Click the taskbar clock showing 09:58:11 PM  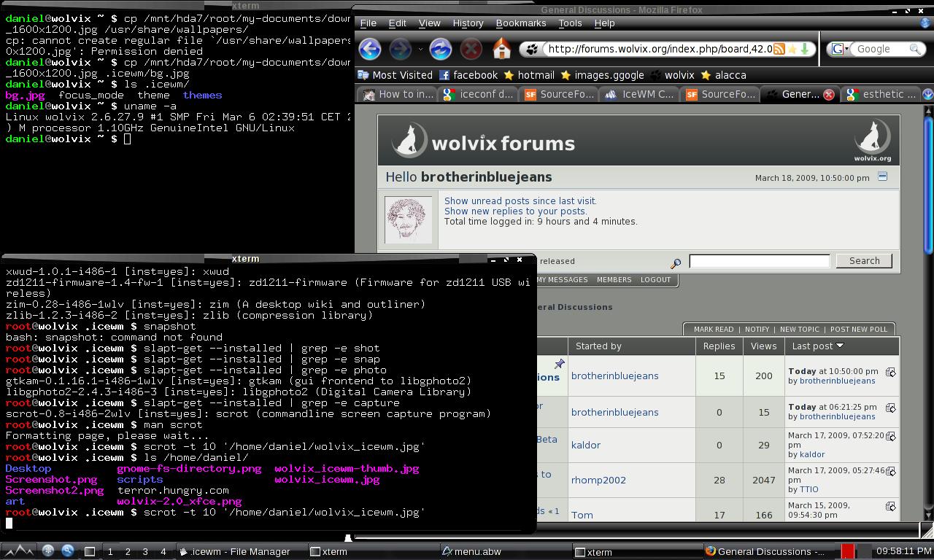tap(903, 551)
